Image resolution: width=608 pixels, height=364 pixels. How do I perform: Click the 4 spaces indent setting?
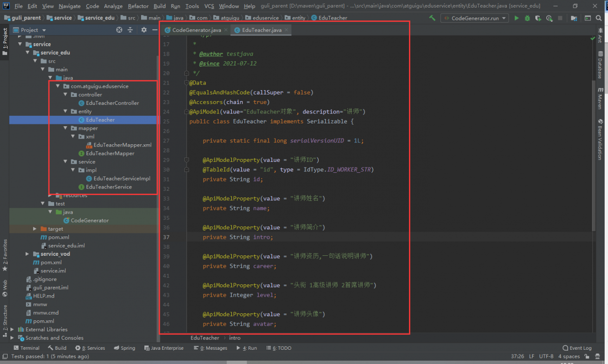coord(569,356)
